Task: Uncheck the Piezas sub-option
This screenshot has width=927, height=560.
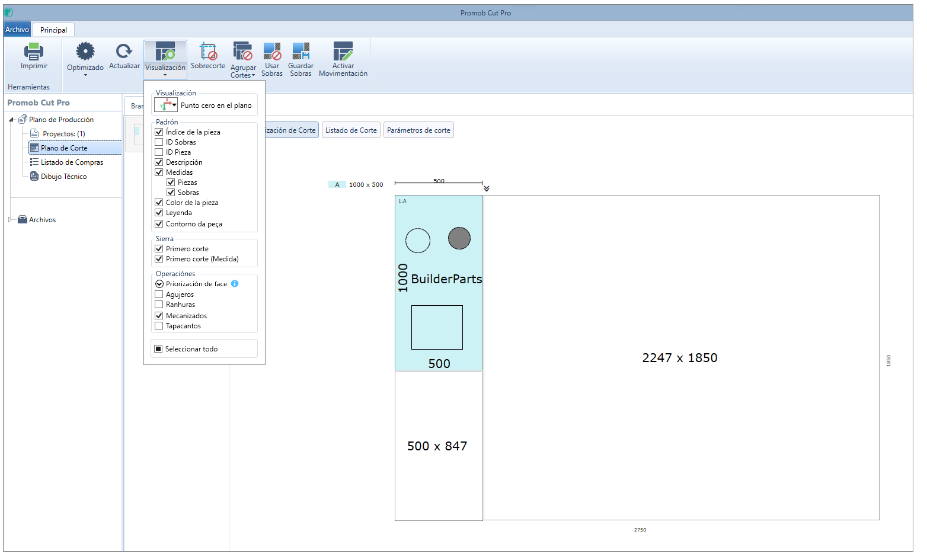Action: coord(171,183)
